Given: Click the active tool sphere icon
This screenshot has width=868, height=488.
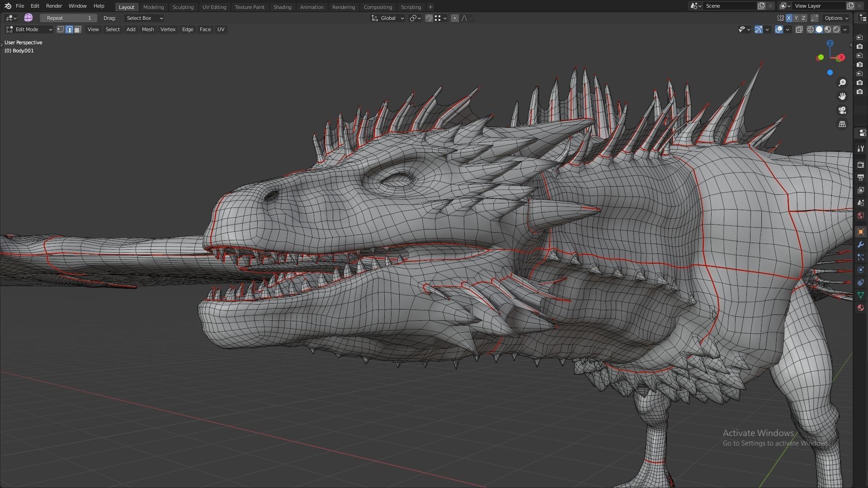Looking at the screenshot, I should pos(28,18).
